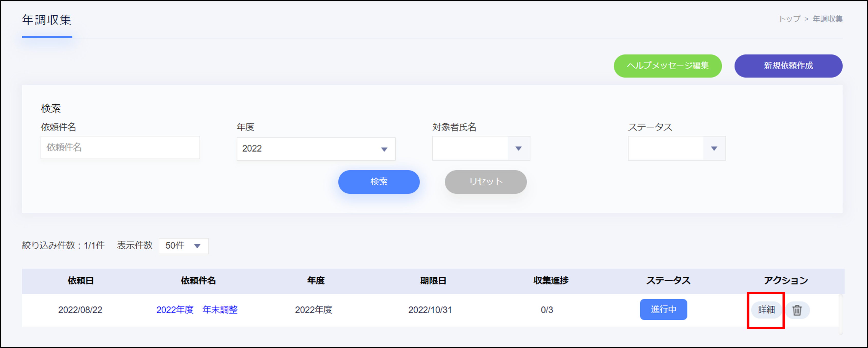Click the 対象者氏名 input box
Image resolution: width=868 pixels, height=348 pixels.
[x=470, y=148]
